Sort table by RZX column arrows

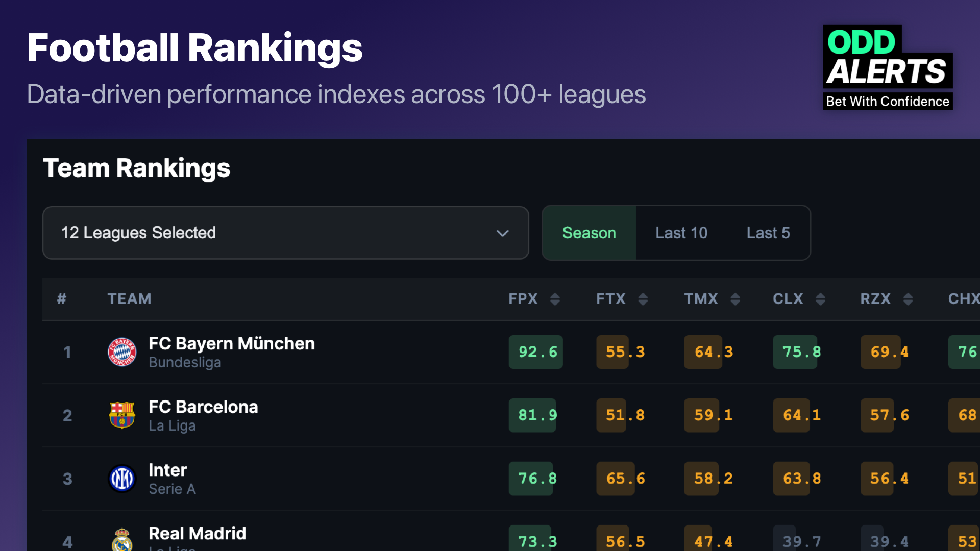point(908,299)
